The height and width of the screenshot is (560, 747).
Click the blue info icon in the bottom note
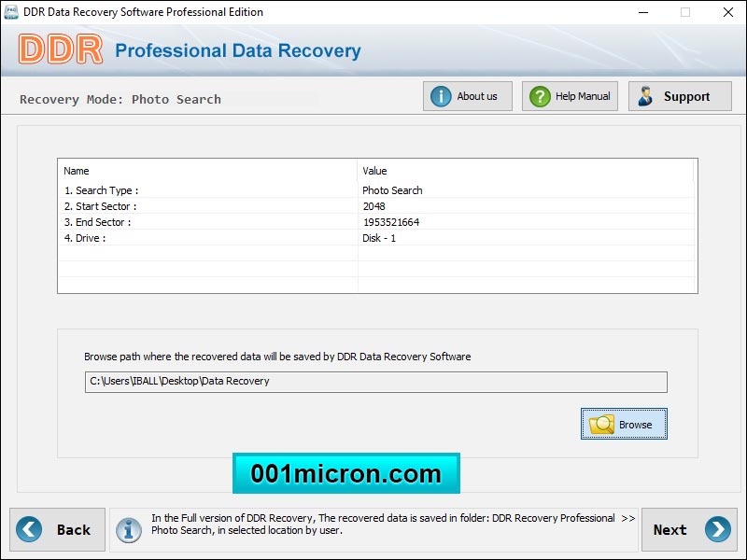129,530
